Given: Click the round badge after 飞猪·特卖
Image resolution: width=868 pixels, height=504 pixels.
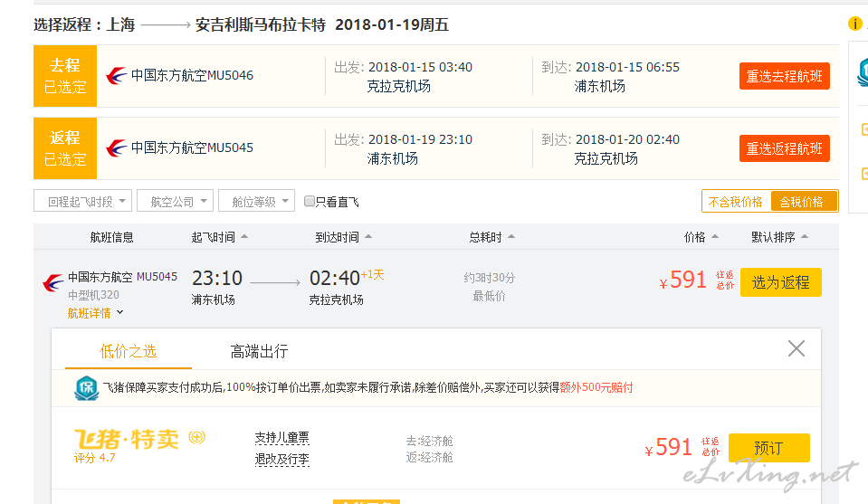Looking at the screenshot, I should tap(197, 438).
